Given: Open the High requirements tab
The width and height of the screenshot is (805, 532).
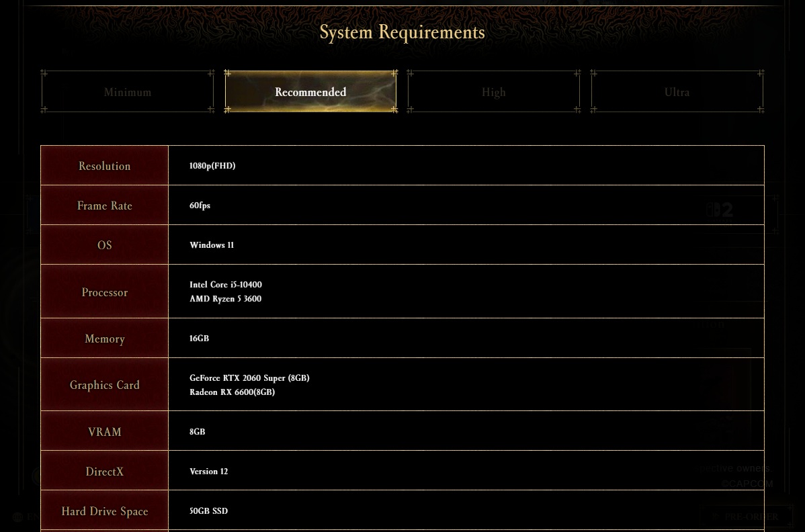Looking at the screenshot, I should coord(493,92).
